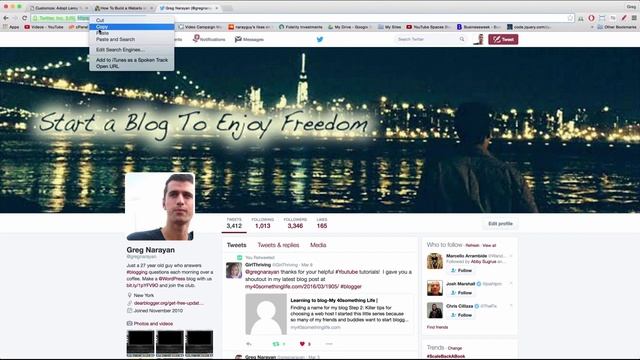Open the code.jquery.com bookmark
640x360 pixels.
tap(529, 27)
